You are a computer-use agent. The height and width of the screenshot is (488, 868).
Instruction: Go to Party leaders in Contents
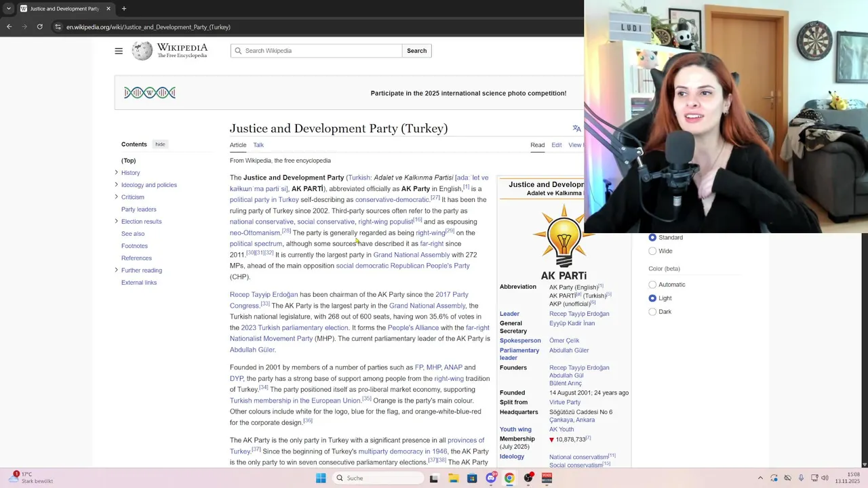[x=139, y=209]
